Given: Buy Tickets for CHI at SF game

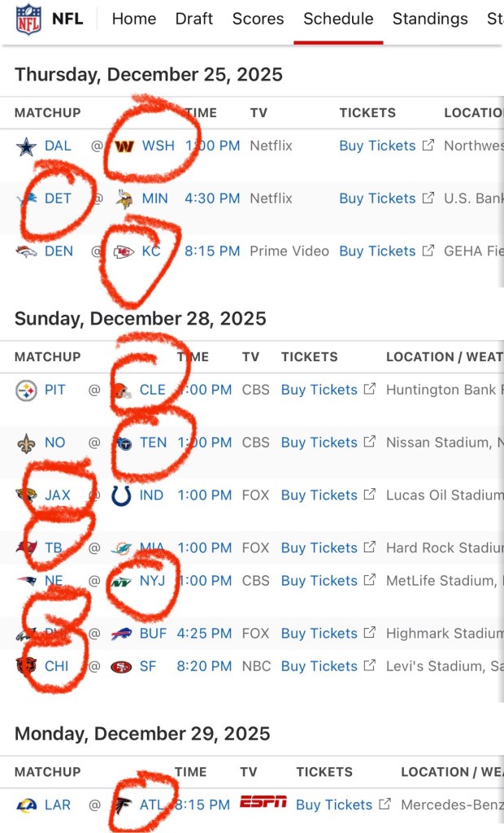Looking at the screenshot, I should tap(319, 666).
